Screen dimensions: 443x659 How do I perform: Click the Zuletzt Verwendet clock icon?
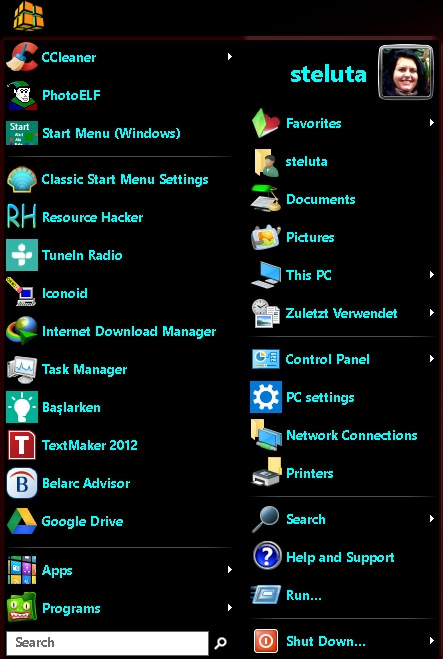click(266, 313)
